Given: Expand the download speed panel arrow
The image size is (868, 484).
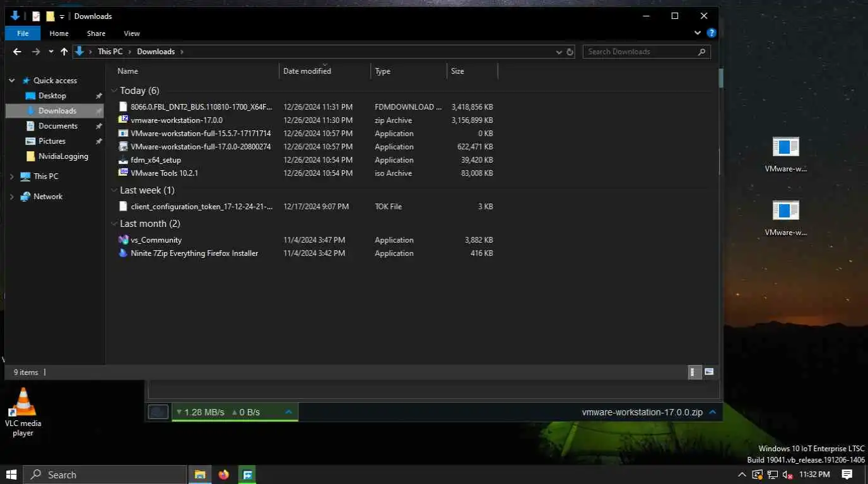Looking at the screenshot, I should tap(288, 412).
